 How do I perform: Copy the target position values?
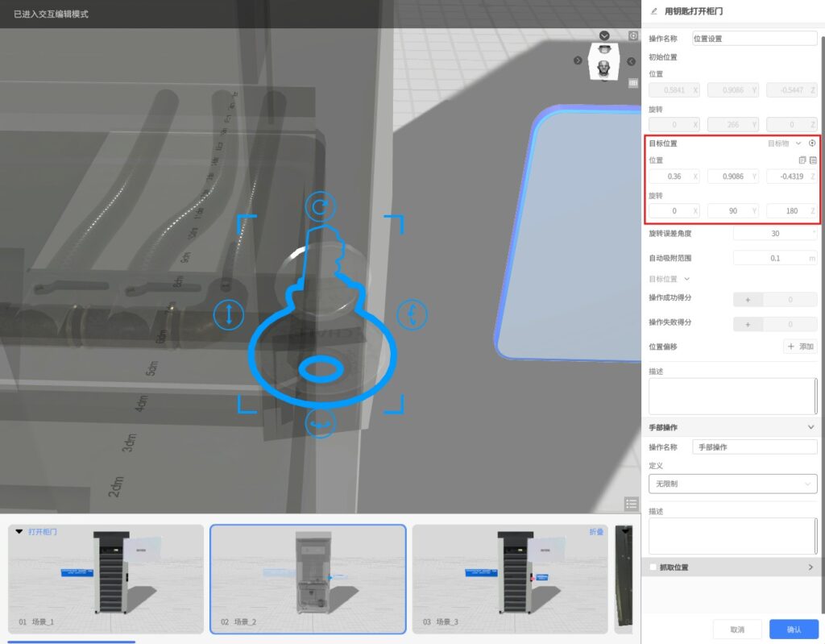tap(802, 160)
